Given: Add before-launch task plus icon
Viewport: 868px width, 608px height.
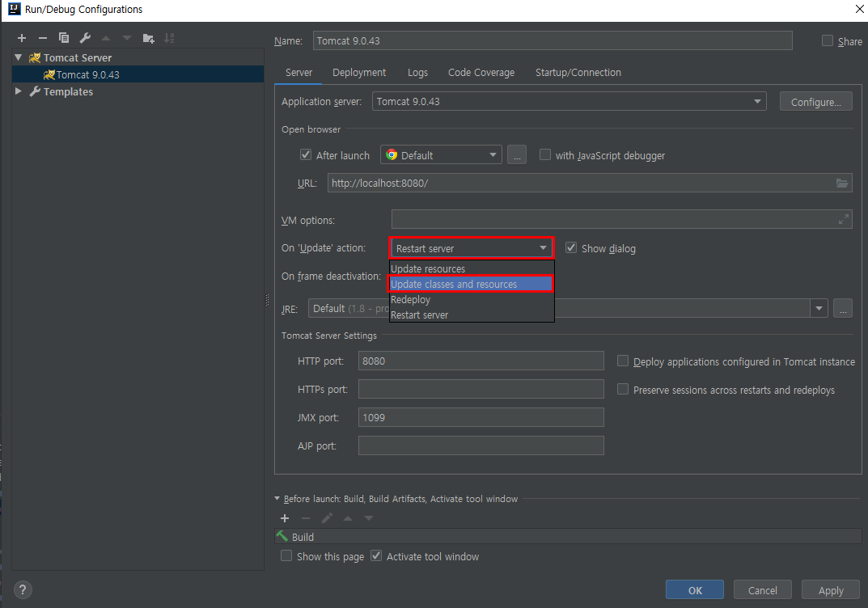Looking at the screenshot, I should click(285, 518).
